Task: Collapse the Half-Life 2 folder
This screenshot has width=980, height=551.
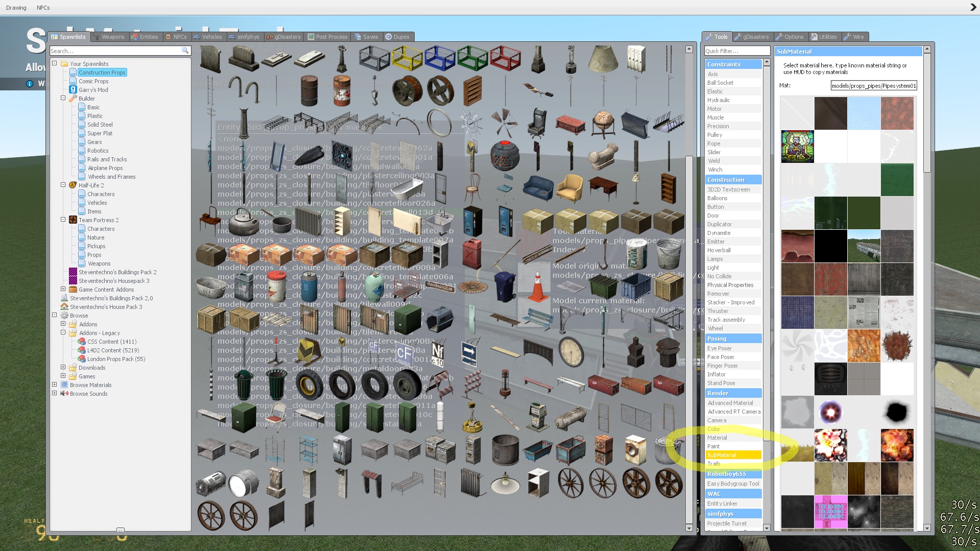Action: pyautogui.click(x=63, y=185)
